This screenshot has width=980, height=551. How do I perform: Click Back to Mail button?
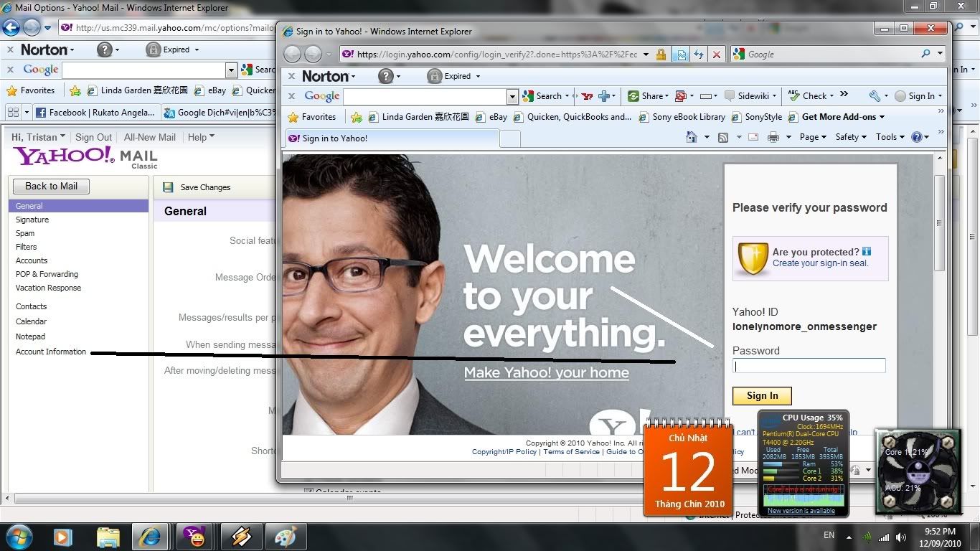(x=51, y=187)
